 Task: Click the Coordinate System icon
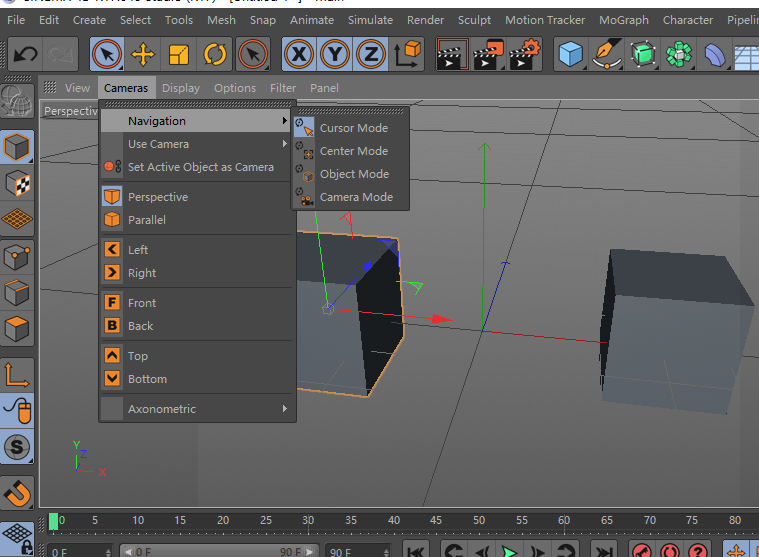pos(408,54)
